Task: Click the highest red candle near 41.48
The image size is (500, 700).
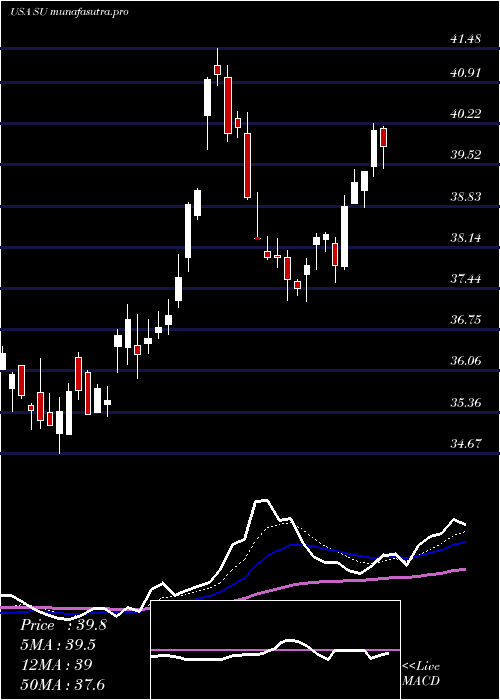Action: pos(217,70)
